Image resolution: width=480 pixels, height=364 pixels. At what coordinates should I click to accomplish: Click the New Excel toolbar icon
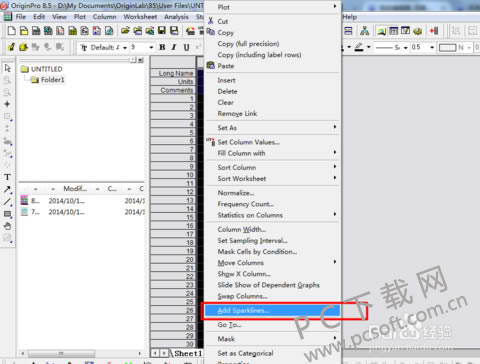pyautogui.click(x=48, y=31)
